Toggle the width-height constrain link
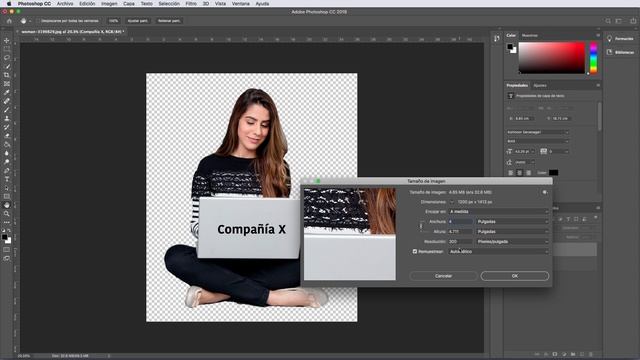Screen dimensions: 640x360 [421, 226]
